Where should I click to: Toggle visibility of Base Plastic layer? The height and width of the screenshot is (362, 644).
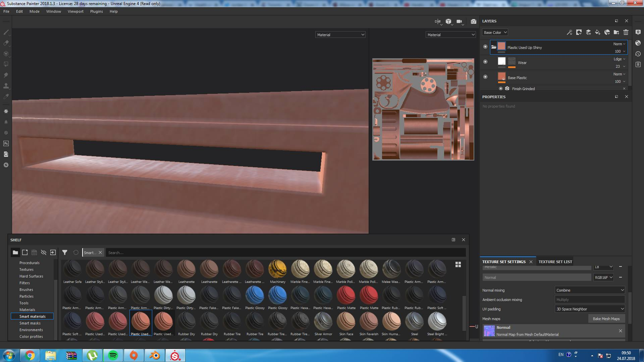coord(485,77)
